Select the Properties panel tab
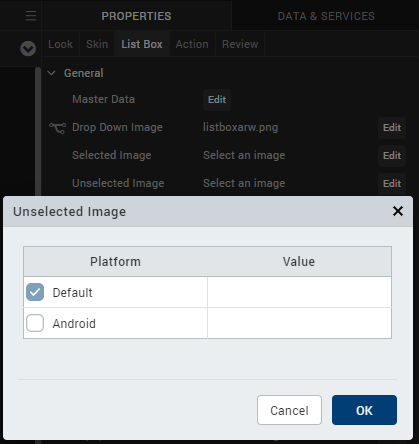 (136, 16)
